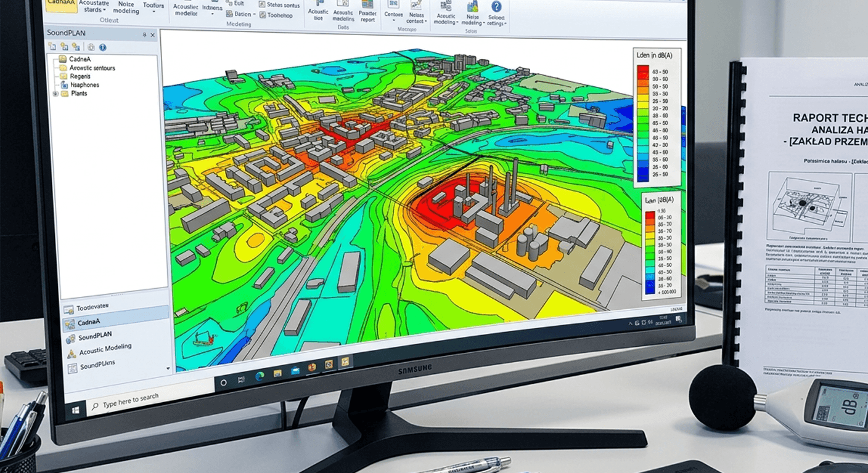
Task: Launch Microsoft Edge from the taskbar
Action: [x=260, y=376]
